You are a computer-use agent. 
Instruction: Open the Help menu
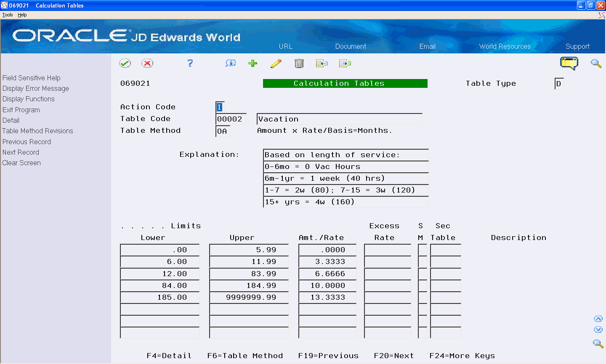[22, 14]
